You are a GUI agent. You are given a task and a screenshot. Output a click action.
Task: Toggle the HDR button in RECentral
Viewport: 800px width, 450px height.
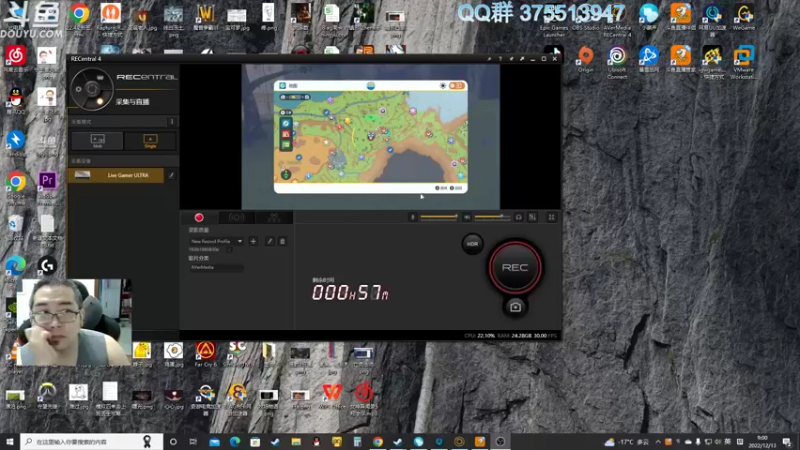tap(472, 244)
